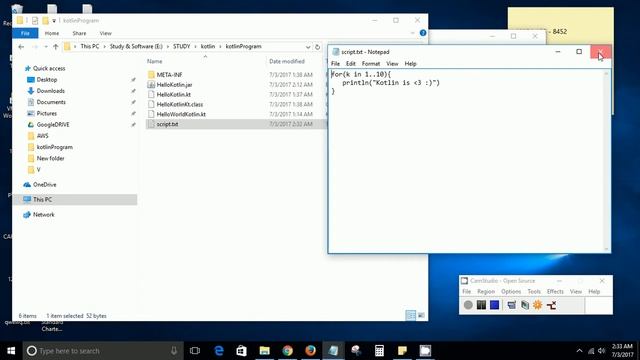Open Microsoft Edge from taskbar
The image size is (640, 360).
[219, 351]
